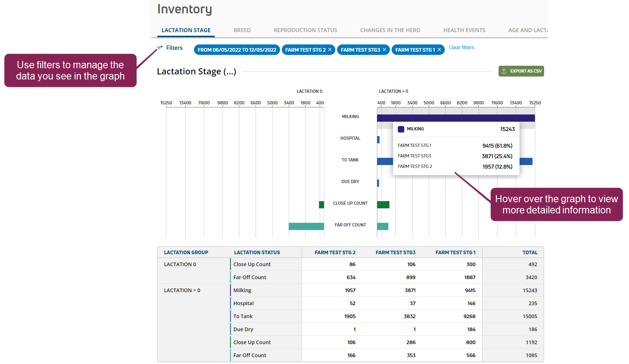Click the export upload icon
This screenshot has width=629, height=364.
pos(504,71)
